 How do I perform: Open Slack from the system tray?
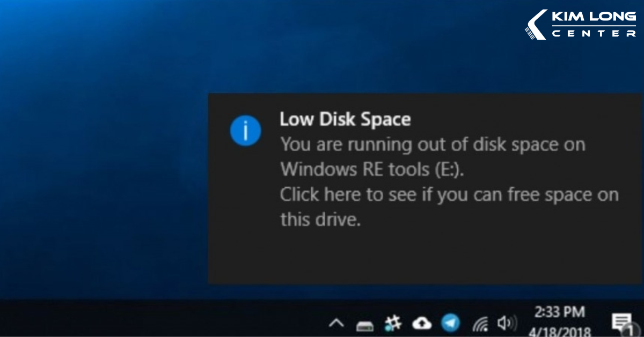[393, 323]
